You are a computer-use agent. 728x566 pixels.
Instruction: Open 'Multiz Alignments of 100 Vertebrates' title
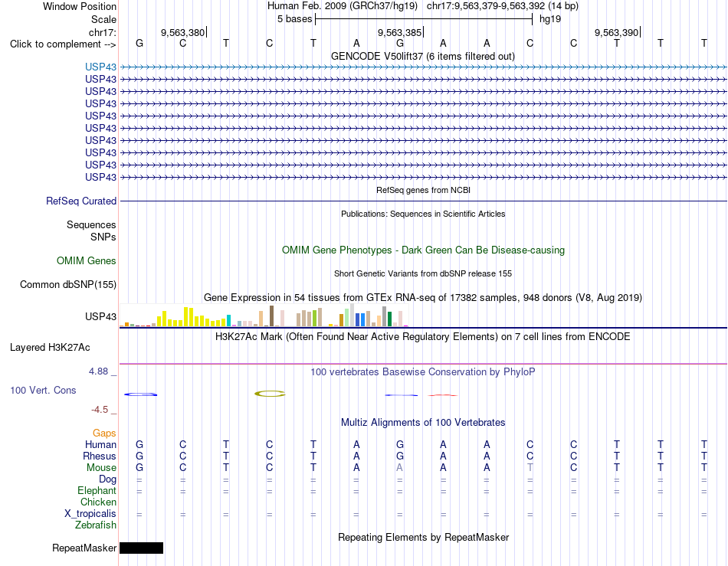point(423,423)
